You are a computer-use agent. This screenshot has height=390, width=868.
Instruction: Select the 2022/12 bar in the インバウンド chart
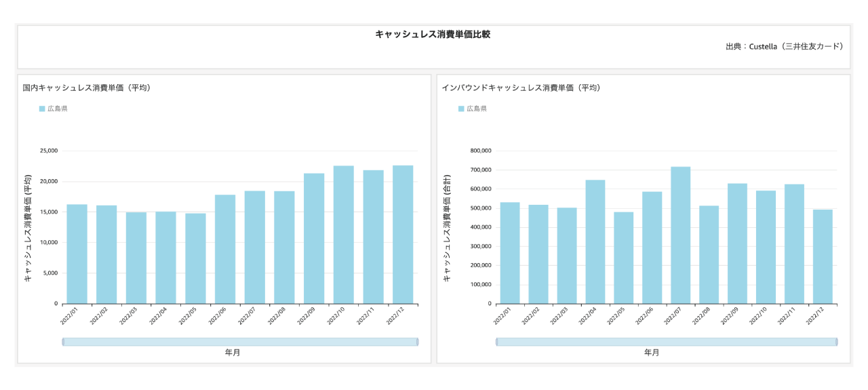[x=823, y=256]
